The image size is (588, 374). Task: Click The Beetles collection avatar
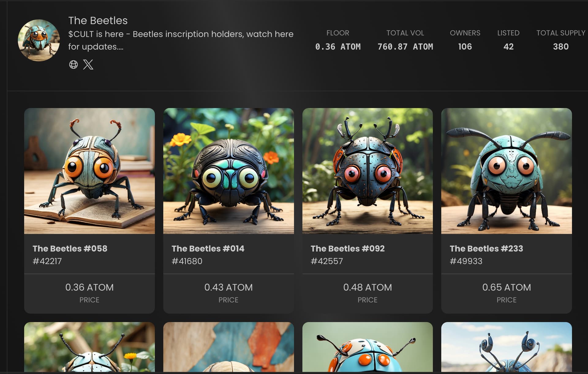[x=39, y=40]
